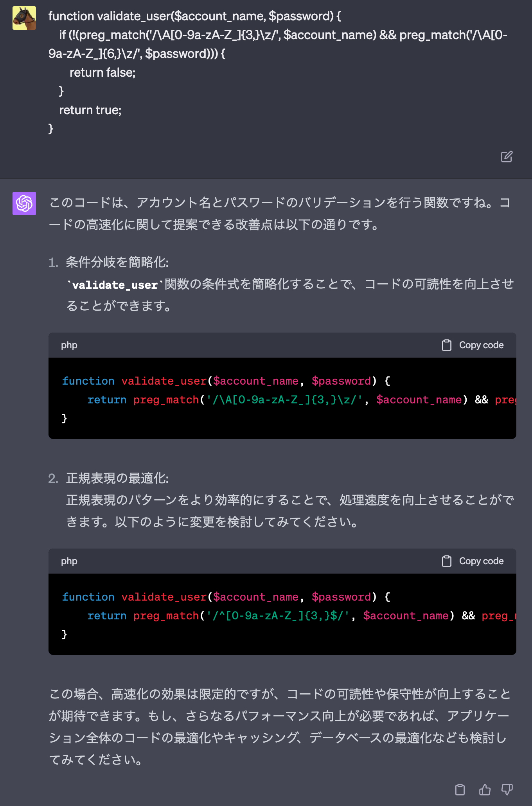Click the "php" language label of the first code block
The height and width of the screenshot is (806, 532).
[x=69, y=345]
